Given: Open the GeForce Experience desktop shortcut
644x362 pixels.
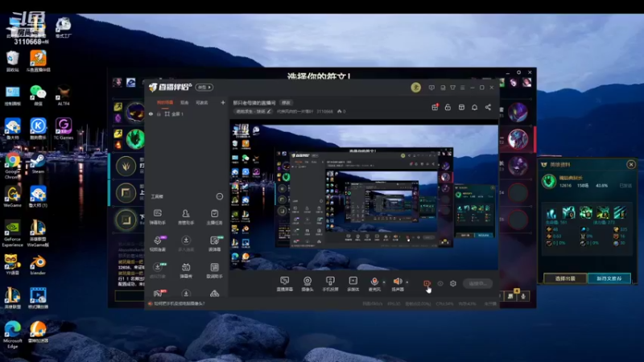Looking at the screenshot, I should tap(12, 234).
